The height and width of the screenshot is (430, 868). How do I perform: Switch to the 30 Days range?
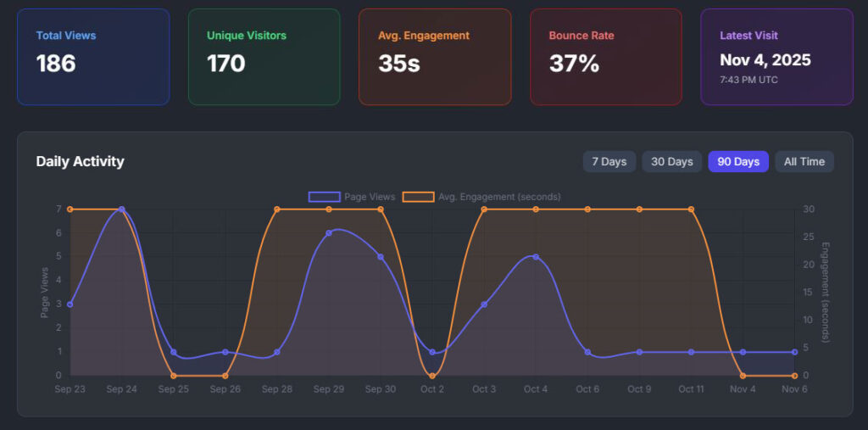(x=671, y=161)
